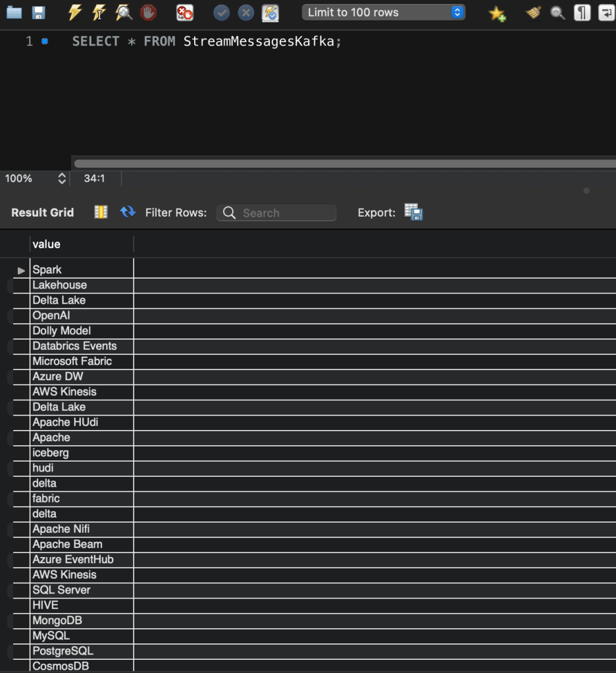Export results using the Export grid icon
The height and width of the screenshot is (673, 616).
(413, 212)
